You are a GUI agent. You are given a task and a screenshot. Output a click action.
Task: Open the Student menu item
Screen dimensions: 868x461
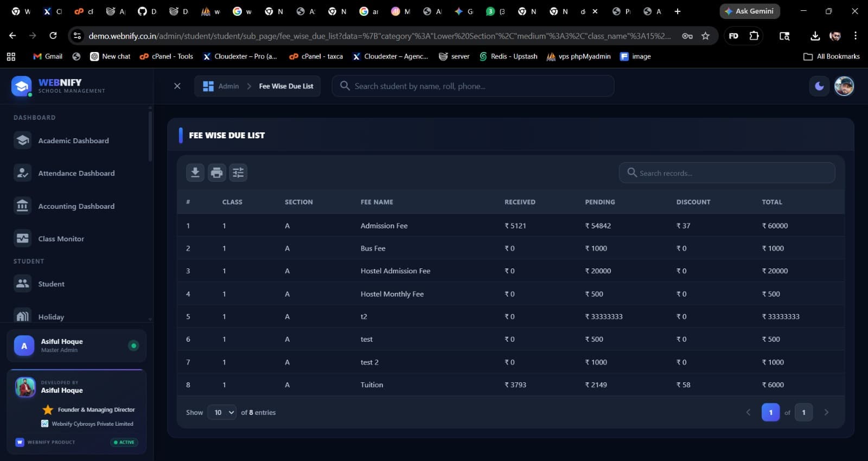click(51, 284)
